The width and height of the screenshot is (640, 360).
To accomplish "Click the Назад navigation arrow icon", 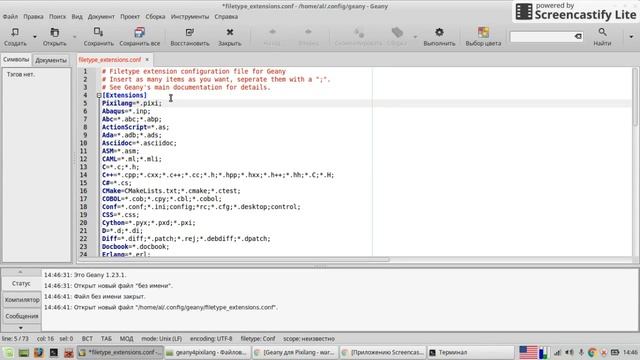I will click(x=272, y=32).
